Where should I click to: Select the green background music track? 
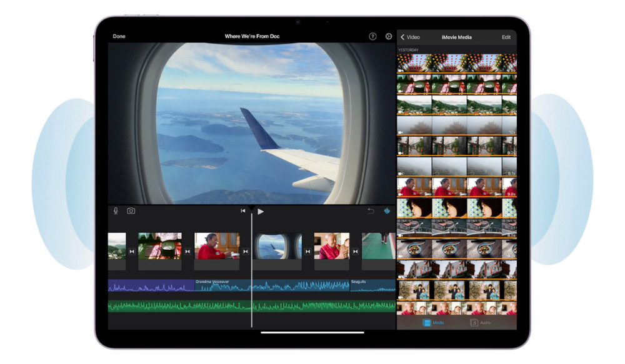pyautogui.click(x=250, y=306)
